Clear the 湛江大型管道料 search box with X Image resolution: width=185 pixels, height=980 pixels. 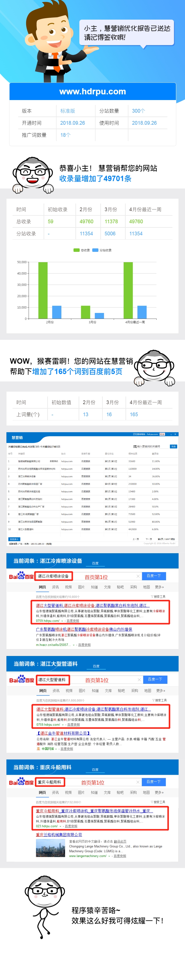pos(139,679)
